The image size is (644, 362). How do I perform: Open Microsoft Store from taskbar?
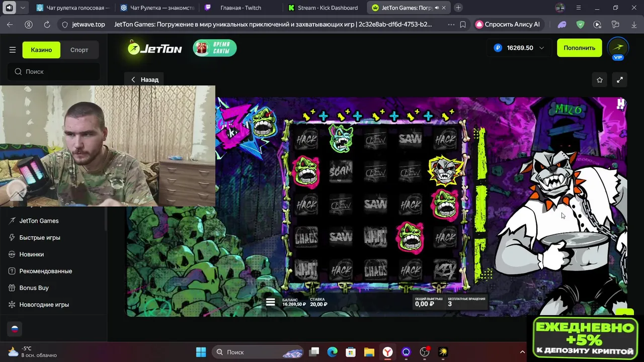(x=351, y=352)
